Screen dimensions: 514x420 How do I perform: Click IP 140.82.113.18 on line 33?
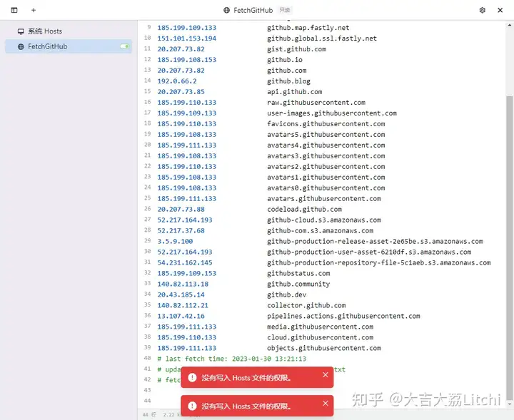pos(183,284)
